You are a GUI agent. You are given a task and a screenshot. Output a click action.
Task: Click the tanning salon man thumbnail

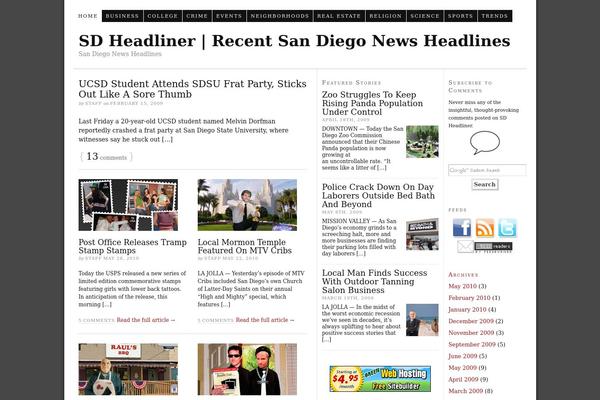pyautogui.click(x=422, y=320)
